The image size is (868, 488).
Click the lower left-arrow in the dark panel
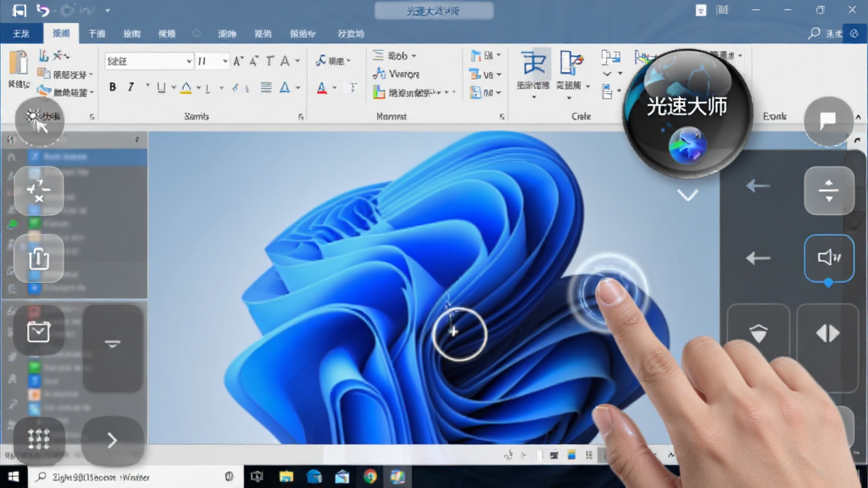coord(758,258)
